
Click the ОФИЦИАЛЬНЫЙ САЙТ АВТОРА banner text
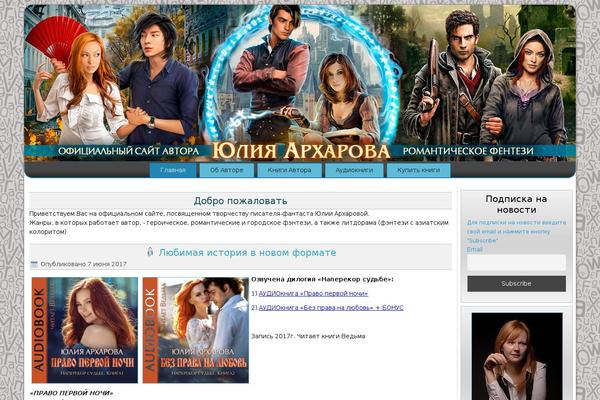tap(129, 151)
